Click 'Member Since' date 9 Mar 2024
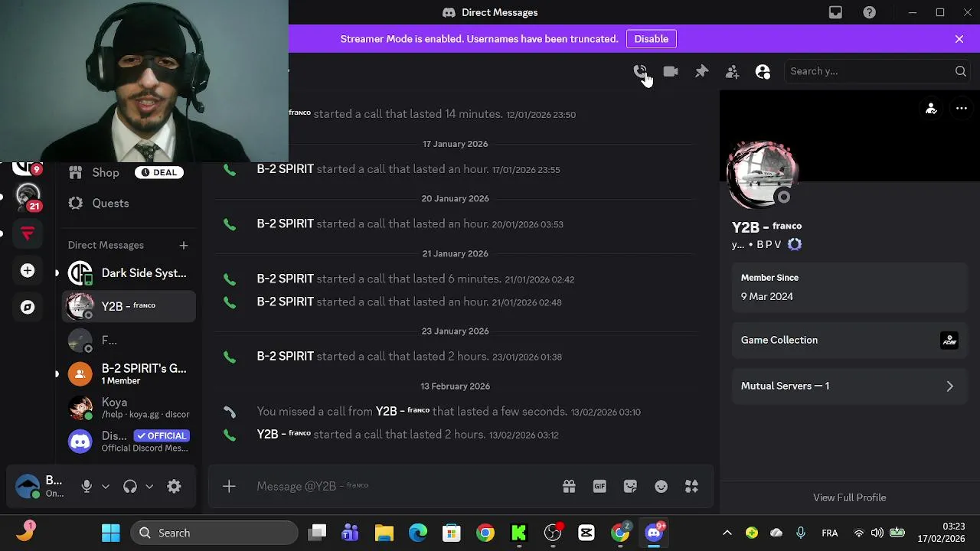This screenshot has height=551, width=980. (766, 296)
